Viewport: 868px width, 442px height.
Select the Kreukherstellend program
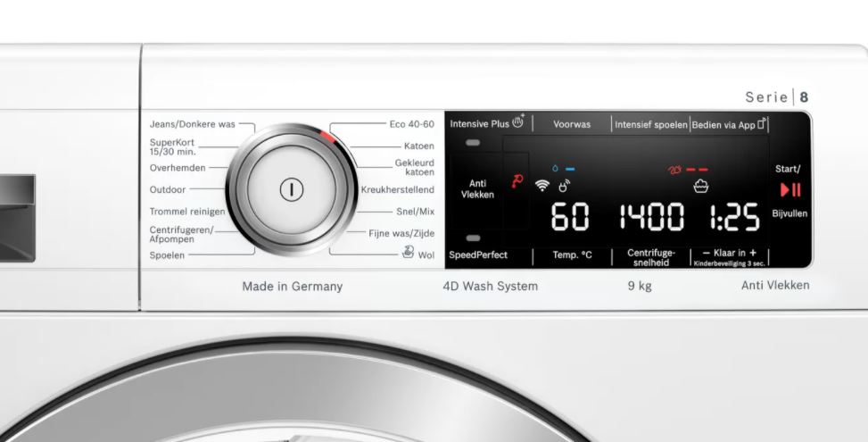[x=398, y=189]
